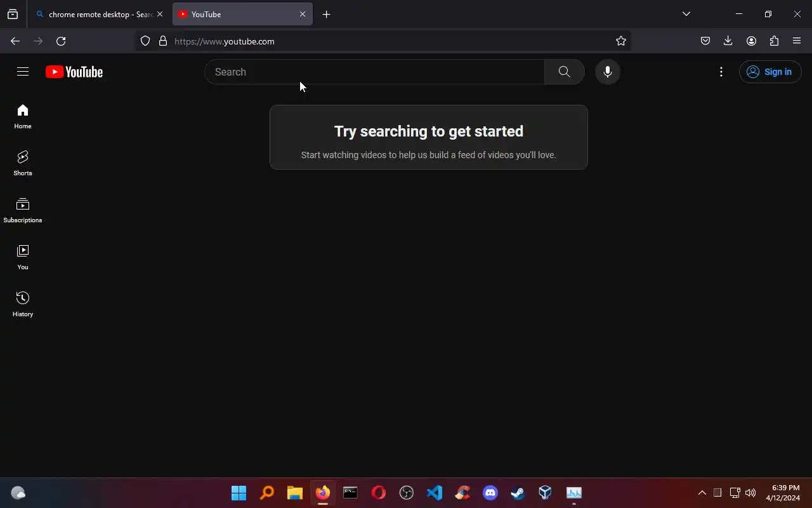Open History in the sidebar
This screenshot has width=812, height=508.
pos(23,305)
